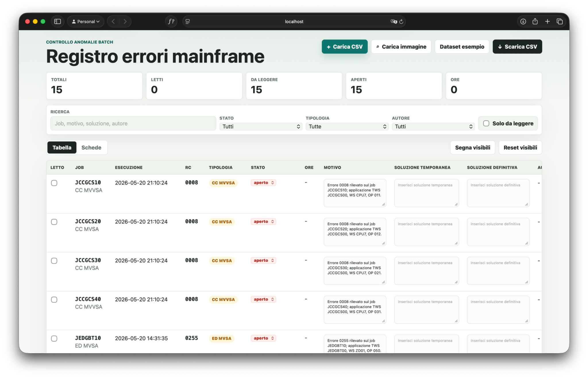The height and width of the screenshot is (378, 588).
Task: Click the Ricerca search input field
Action: coord(133,124)
